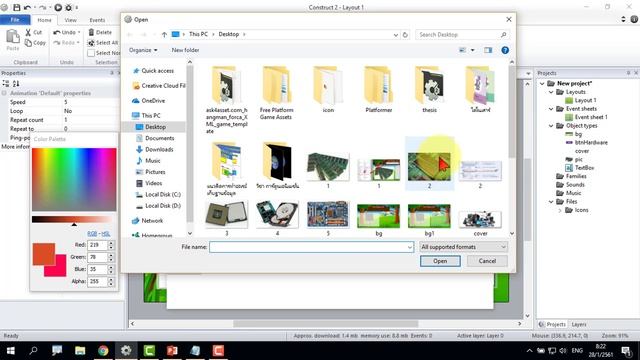Refresh the Desktop folder listing

point(405,35)
